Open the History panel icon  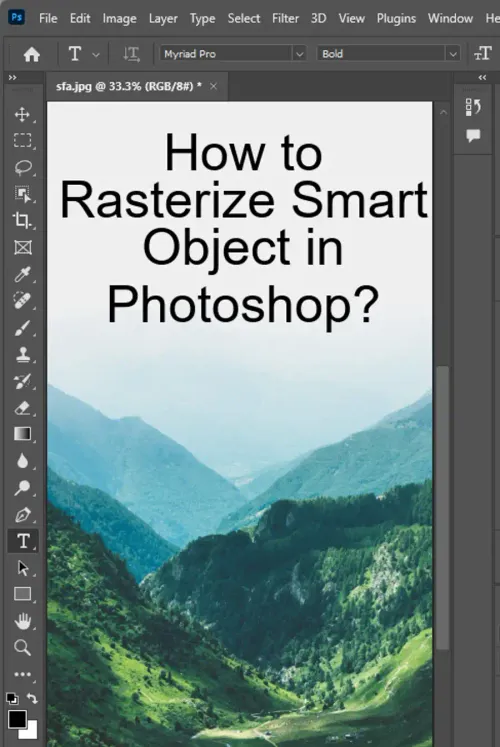(x=473, y=107)
